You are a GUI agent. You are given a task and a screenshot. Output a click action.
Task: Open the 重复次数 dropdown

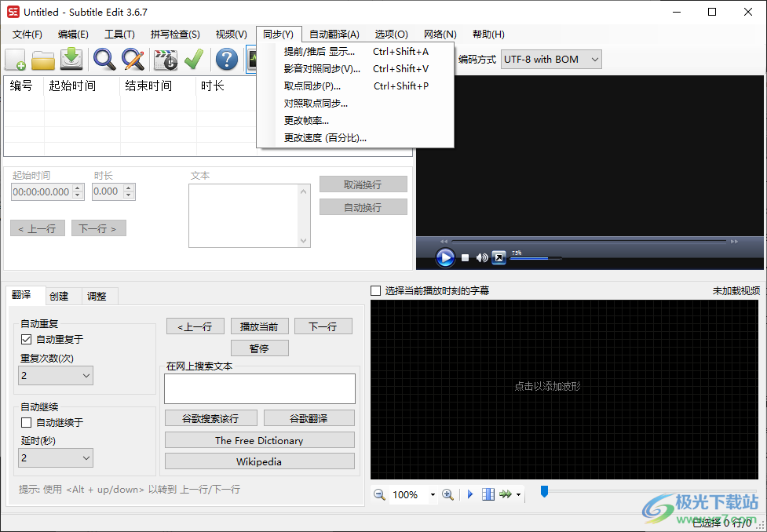(56, 376)
